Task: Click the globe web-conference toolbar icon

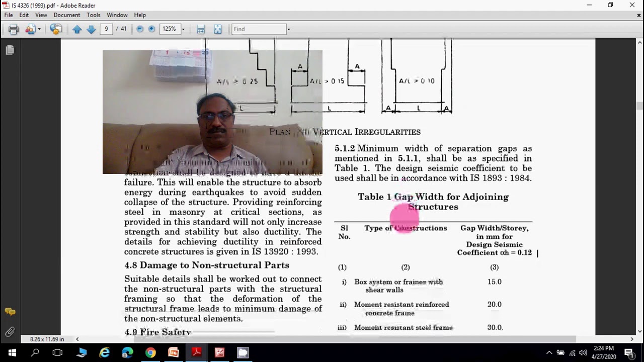Action: click(56, 29)
